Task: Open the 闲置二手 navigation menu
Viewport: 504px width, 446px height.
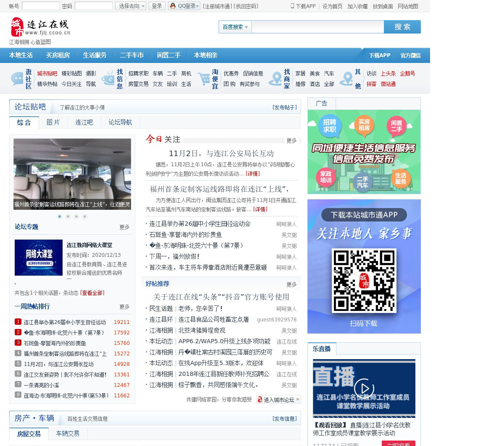Action: pyautogui.click(x=169, y=55)
